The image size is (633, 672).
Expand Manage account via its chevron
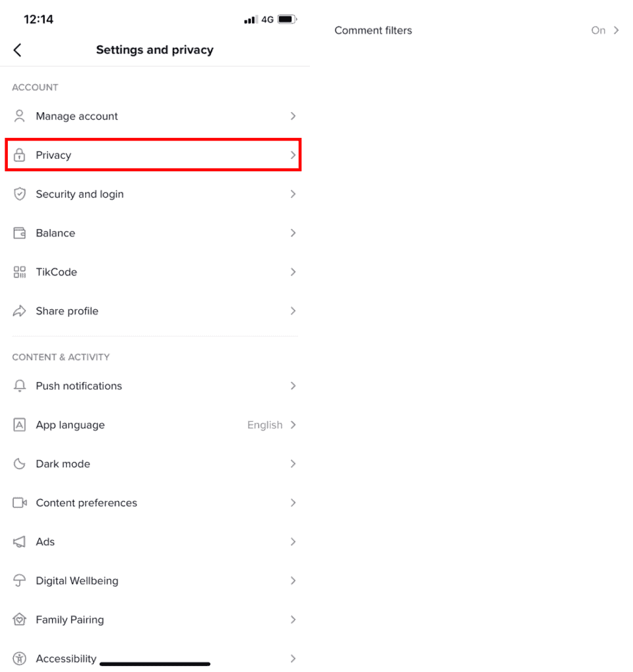(x=293, y=115)
